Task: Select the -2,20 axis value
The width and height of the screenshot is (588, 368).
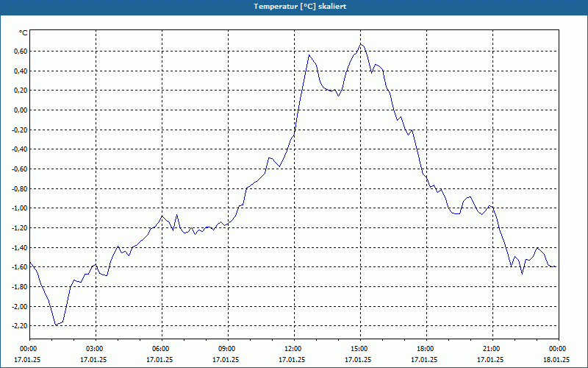Action: coord(20,326)
